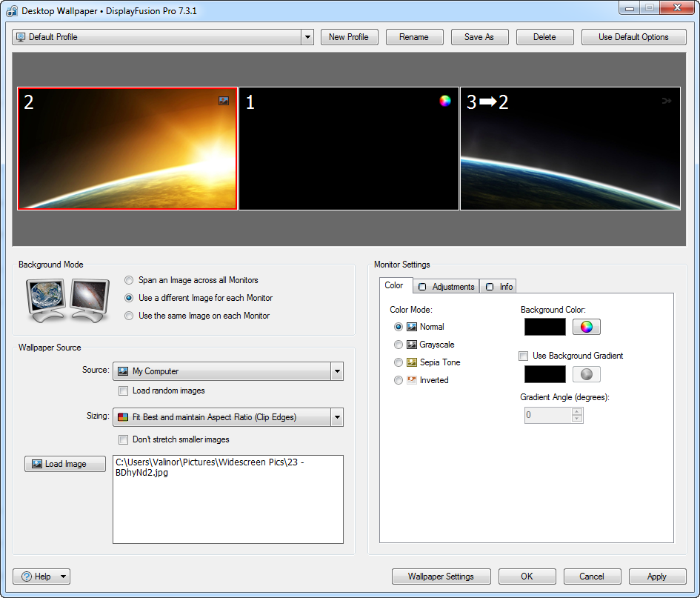Click the arrow icon on monitor 3 preview

click(x=667, y=101)
